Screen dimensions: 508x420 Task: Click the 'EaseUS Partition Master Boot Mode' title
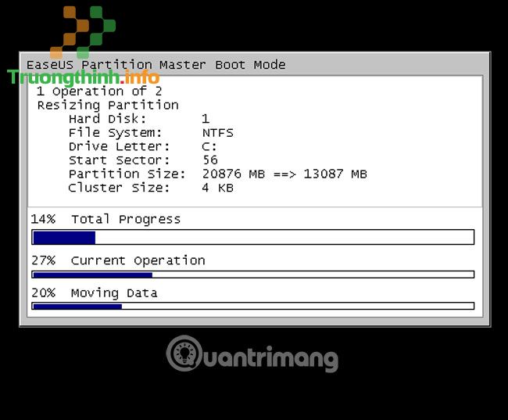156,65
